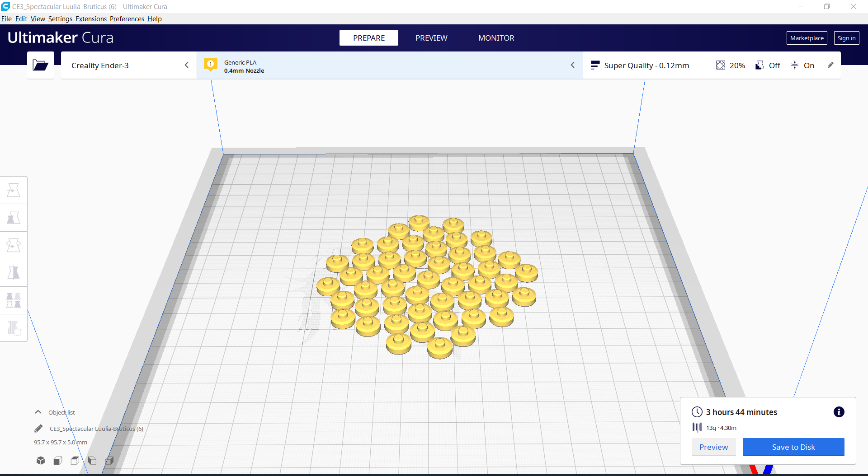The width and height of the screenshot is (868, 476).
Task: Click the 0.4mm Nozzle label
Action: (x=244, y=70)
